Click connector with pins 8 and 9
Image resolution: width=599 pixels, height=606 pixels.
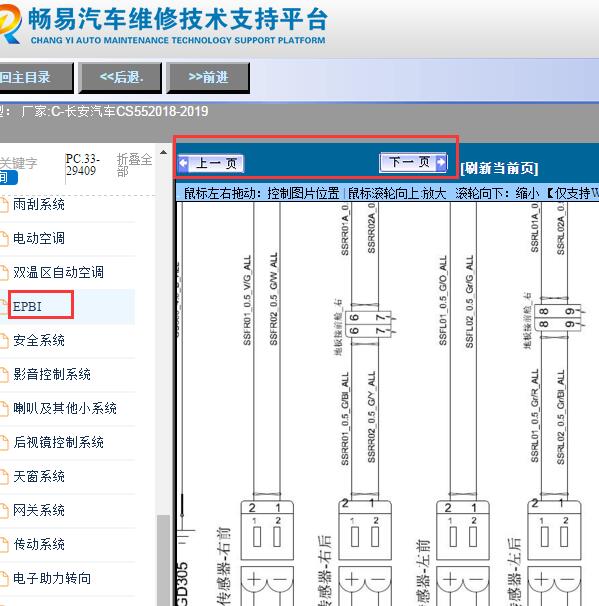click(557, 317)
